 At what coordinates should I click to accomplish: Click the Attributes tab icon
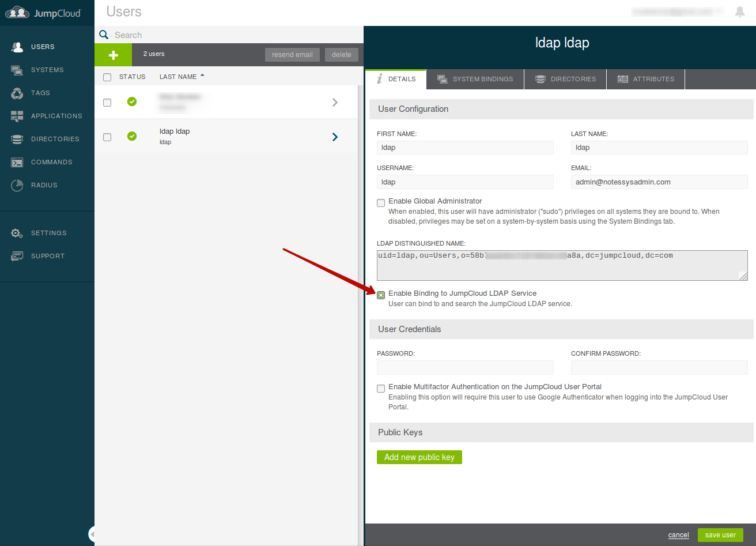pyautogui.click(x=623, y=79)
